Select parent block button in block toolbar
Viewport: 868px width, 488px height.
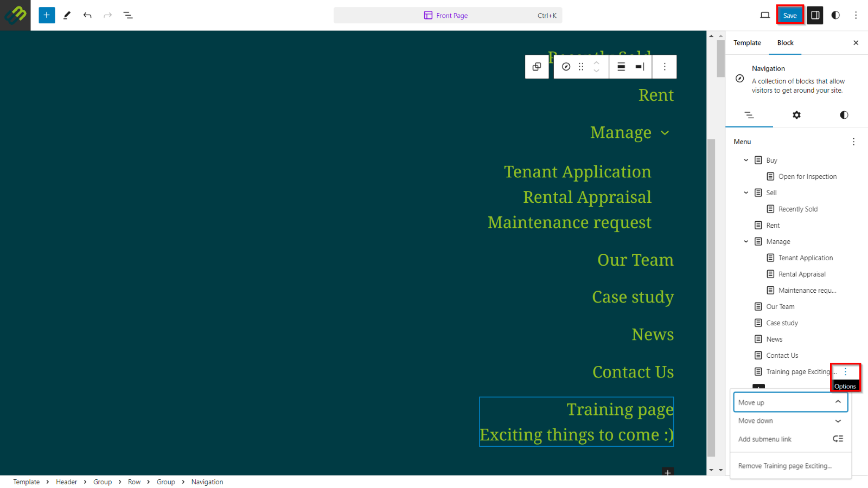537,67
